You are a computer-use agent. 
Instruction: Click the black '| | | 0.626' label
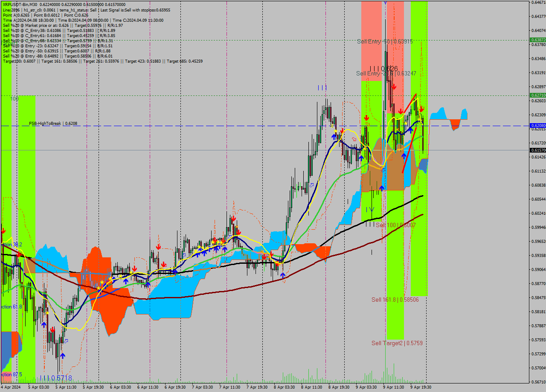click(x=384, y=68)
